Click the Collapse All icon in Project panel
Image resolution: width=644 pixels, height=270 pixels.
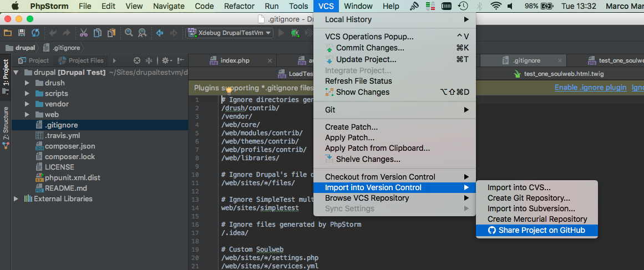pos(149,60)
